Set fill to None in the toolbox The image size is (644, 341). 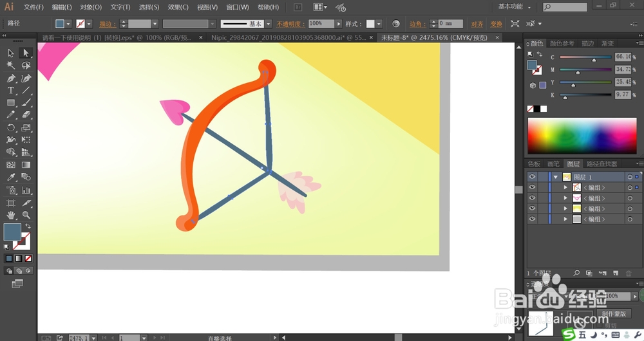pos(28,259)
